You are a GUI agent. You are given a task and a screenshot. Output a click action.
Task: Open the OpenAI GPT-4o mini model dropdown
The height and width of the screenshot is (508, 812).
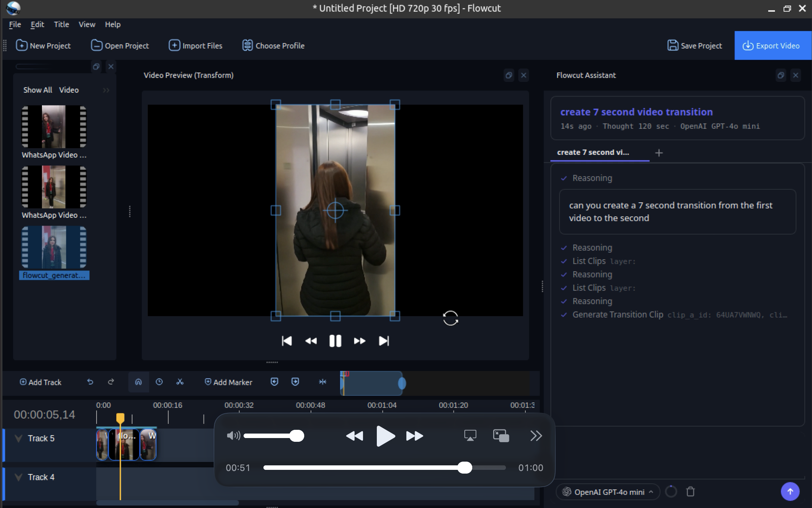[x=608, y=492]
